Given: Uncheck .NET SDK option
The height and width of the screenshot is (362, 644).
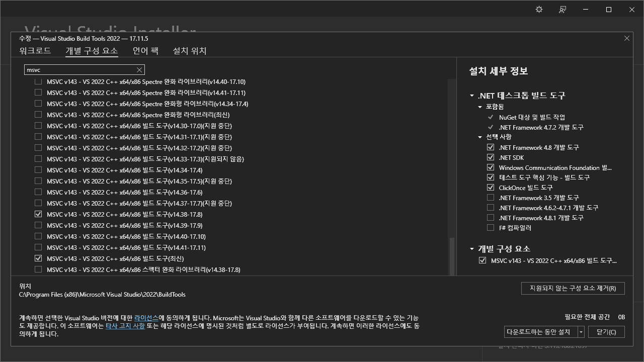Looking at the screenshot, I should point(491,157).
